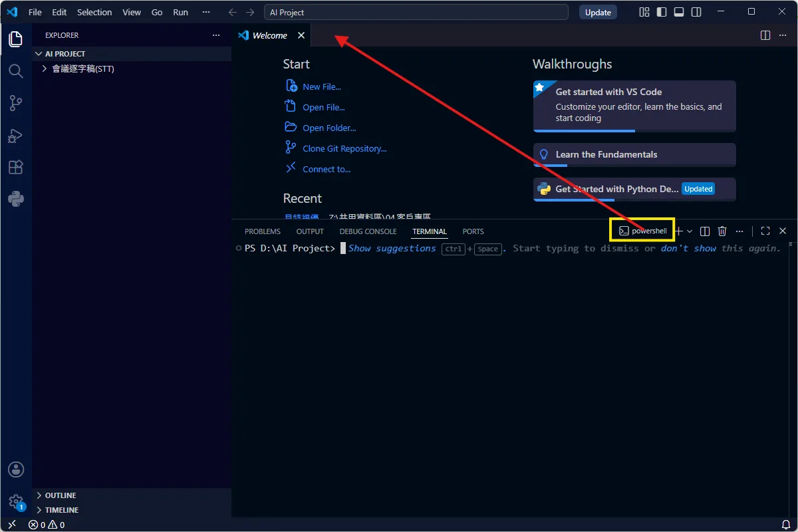Switch to the OUTPUT tab
Image resolution: width=798 pixels, height=532 pixels.
(x=310, y=231)
